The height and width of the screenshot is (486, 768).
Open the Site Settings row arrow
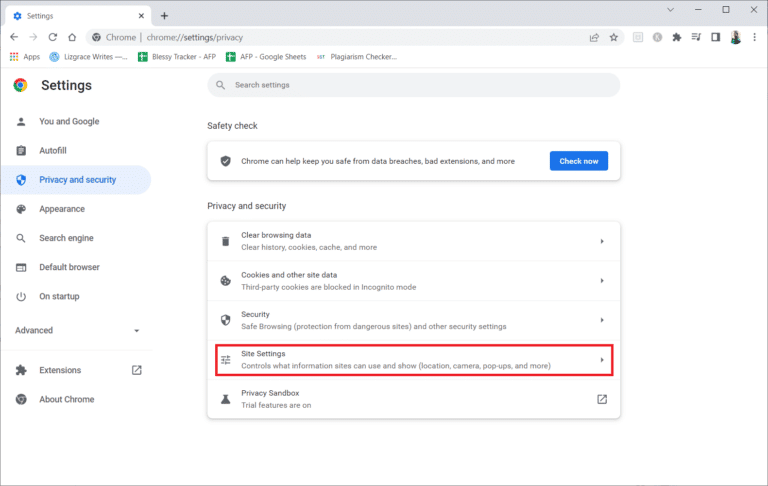tap(602, 360)
